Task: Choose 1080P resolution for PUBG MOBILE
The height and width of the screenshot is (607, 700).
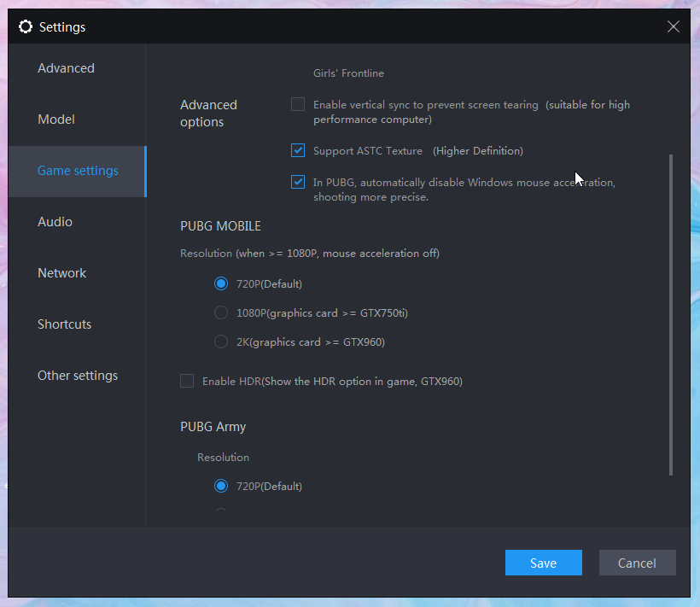Action: (x=221, y=312)
